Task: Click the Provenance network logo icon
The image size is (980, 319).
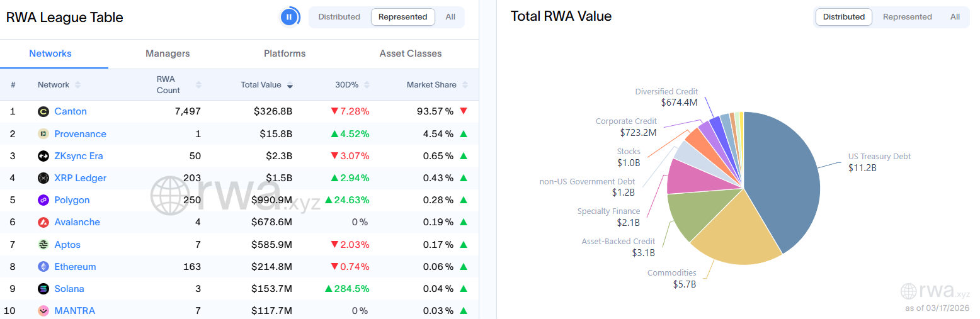Action: tap(43, 134)
